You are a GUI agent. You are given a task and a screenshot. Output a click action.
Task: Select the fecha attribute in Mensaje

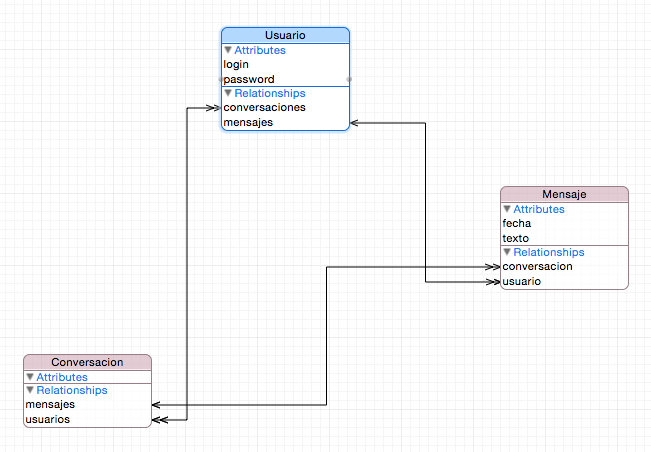[x=517, y=224]
